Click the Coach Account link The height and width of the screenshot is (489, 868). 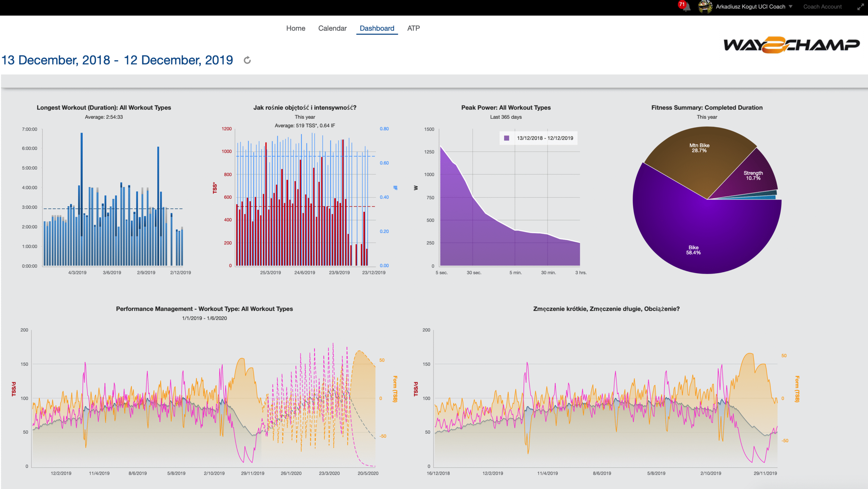(x=822, y=7)
